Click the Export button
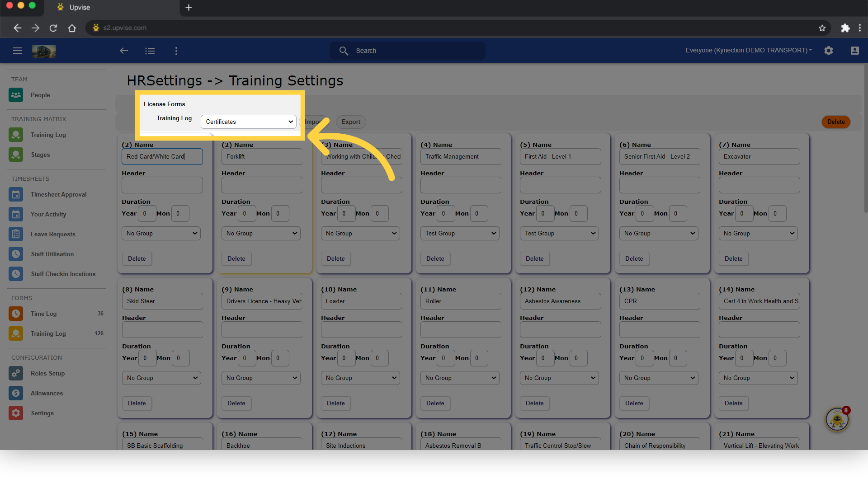868x488 pixels. click(351, 122)
